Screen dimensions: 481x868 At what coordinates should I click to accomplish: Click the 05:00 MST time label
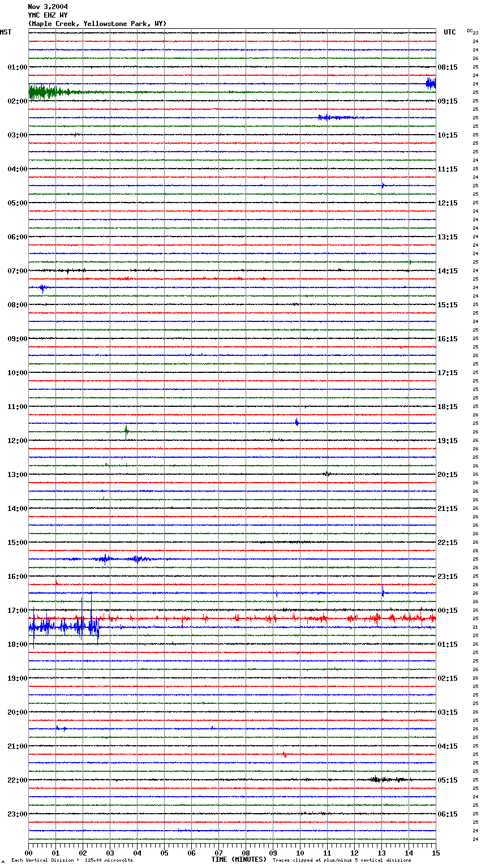pos(17,203)
